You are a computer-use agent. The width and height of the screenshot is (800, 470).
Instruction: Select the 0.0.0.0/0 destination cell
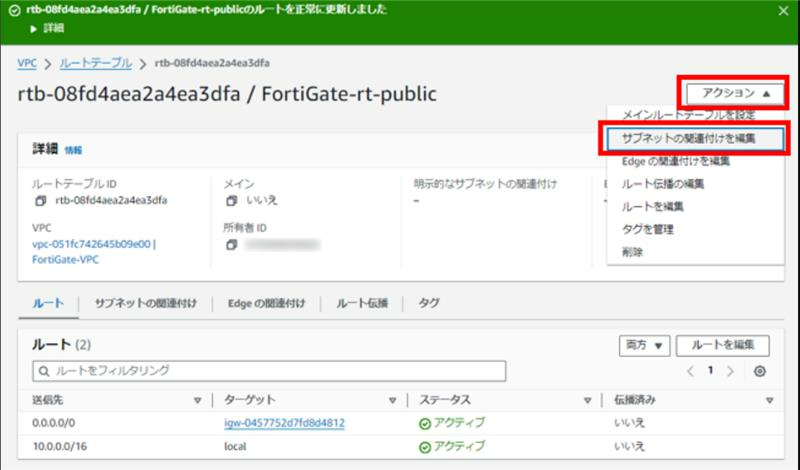(54, 423)
